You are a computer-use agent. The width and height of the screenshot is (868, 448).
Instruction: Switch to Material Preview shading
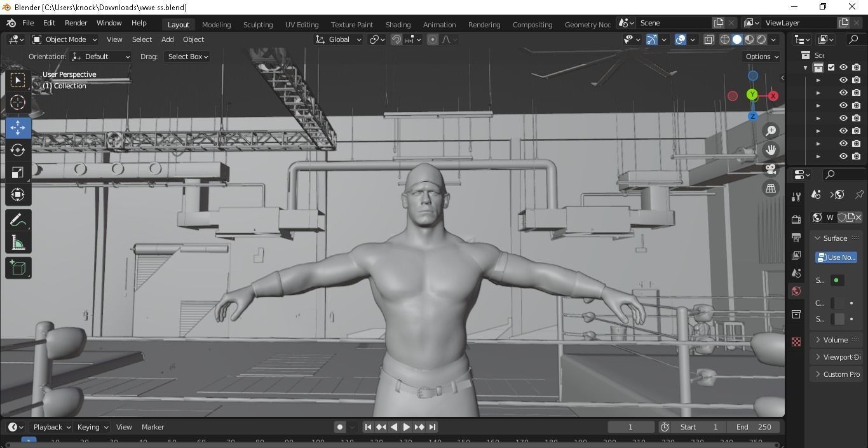click(x=749, y=39)
